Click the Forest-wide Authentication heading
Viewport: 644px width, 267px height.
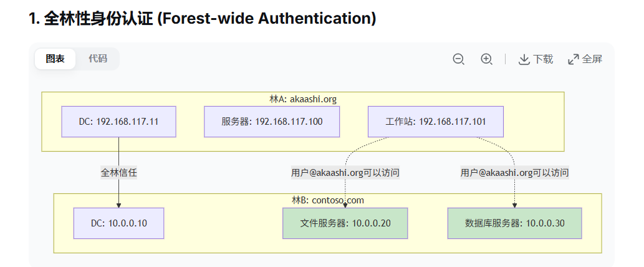[x=203, y=19]
